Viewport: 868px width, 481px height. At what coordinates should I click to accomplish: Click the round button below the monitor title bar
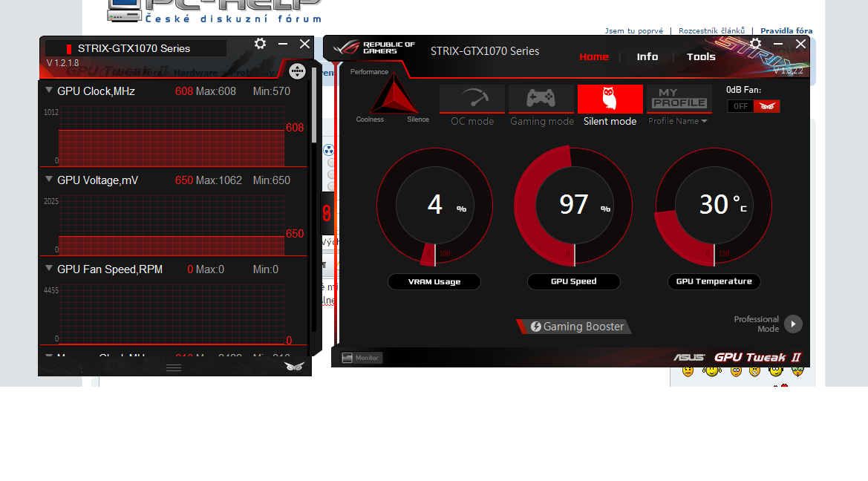(297, 71)
